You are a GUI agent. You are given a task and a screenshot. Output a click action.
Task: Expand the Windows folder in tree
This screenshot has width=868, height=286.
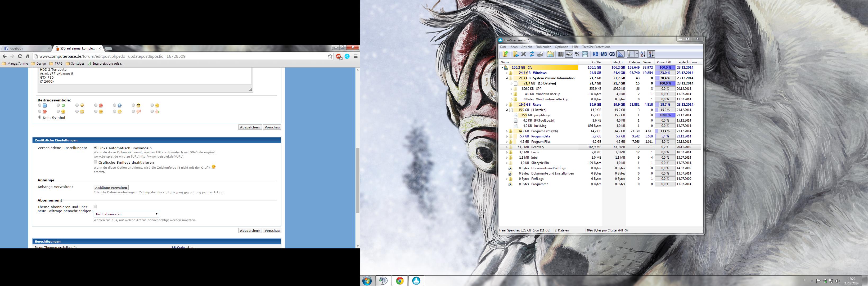(507, 73)
